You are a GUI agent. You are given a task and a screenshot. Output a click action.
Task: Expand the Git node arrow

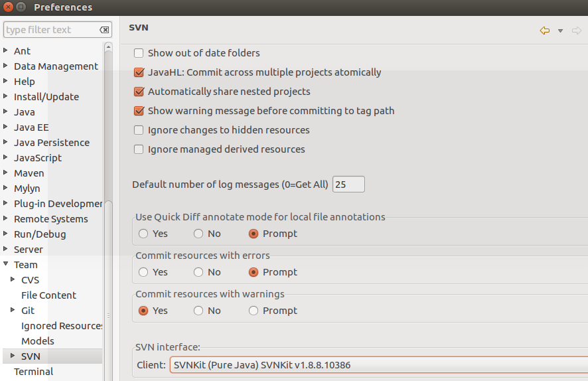click(13, 310)
